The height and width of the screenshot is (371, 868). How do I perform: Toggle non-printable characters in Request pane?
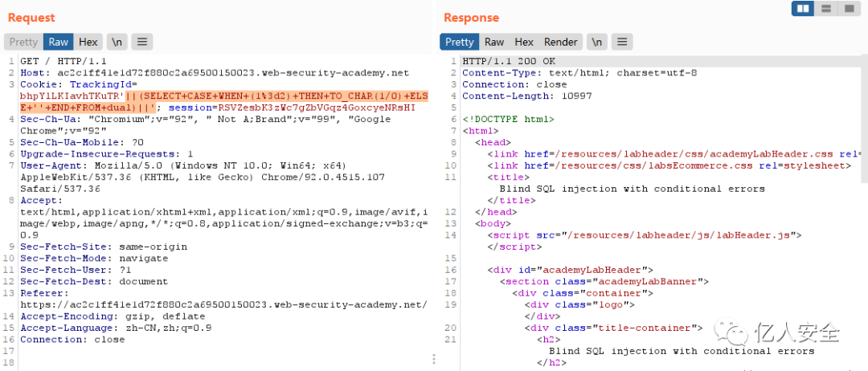click(117, 42)
